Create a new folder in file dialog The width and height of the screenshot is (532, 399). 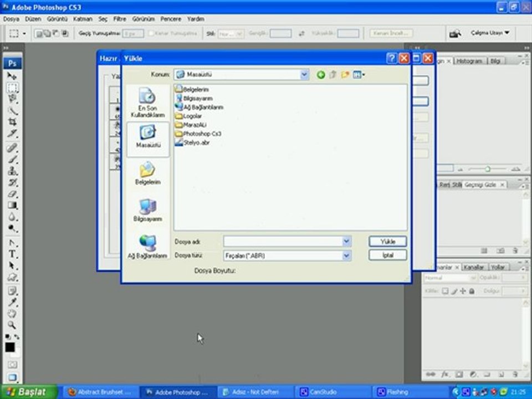click(345, 74)
